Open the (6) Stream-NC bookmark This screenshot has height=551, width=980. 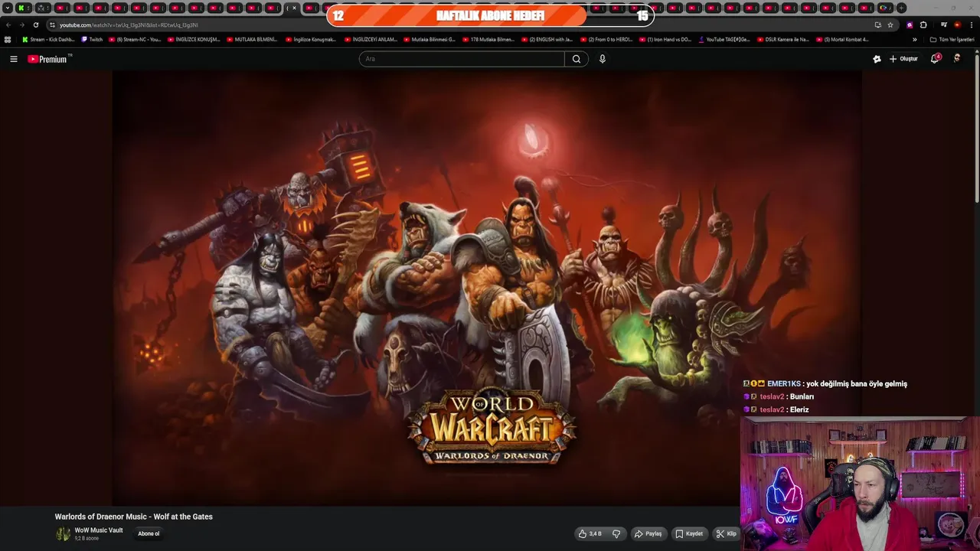pos(135,39)
